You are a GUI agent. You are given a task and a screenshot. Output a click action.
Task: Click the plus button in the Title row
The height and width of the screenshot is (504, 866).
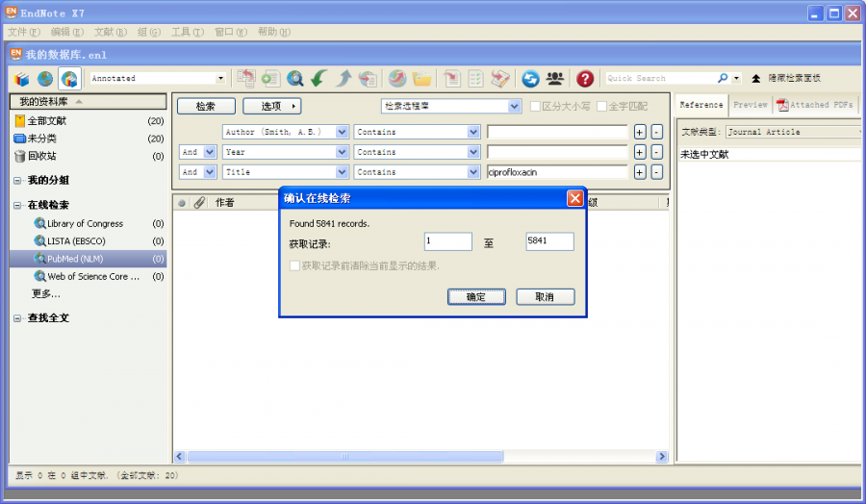(640, 172)
